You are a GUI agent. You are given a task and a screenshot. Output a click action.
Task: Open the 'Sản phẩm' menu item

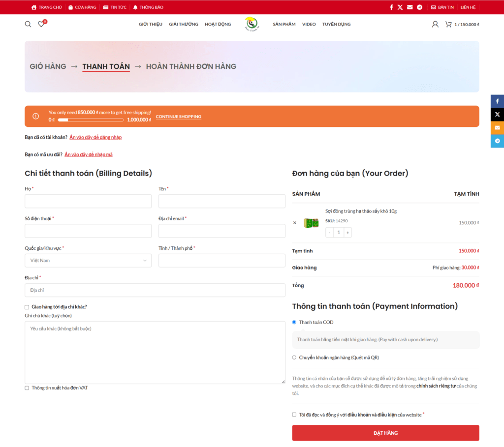click(284, 24)
